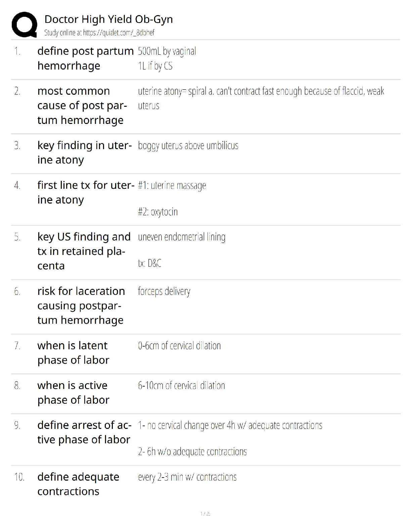Click the #2: oxytocin line
The width and height of the screenshot is (411, 532).
(x=158, y=212)
